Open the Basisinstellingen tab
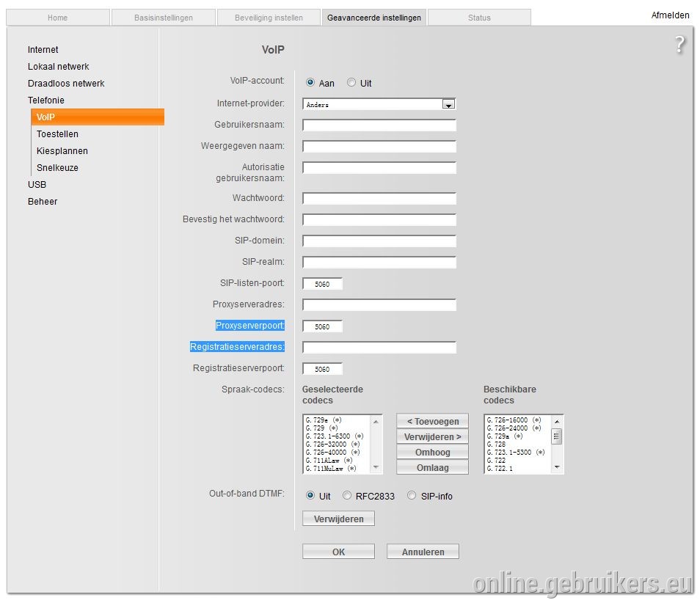The image size is (700, 600). 164,18
